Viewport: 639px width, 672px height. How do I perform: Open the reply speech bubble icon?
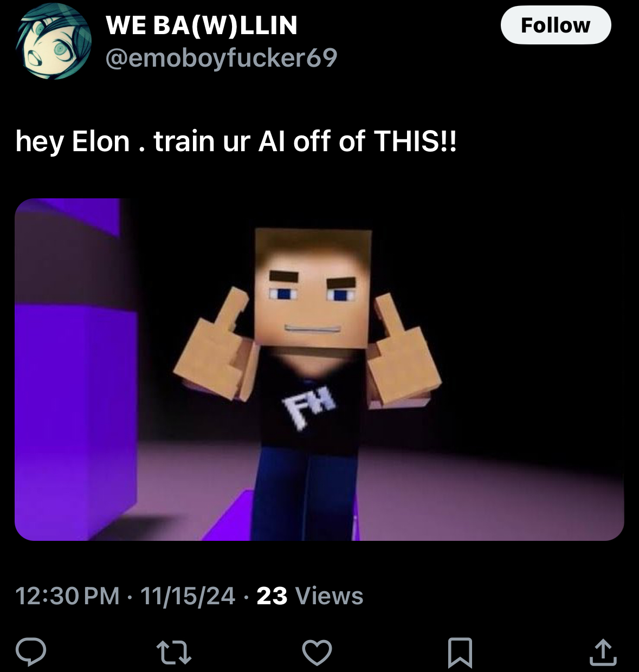click(x=30, y=651)
